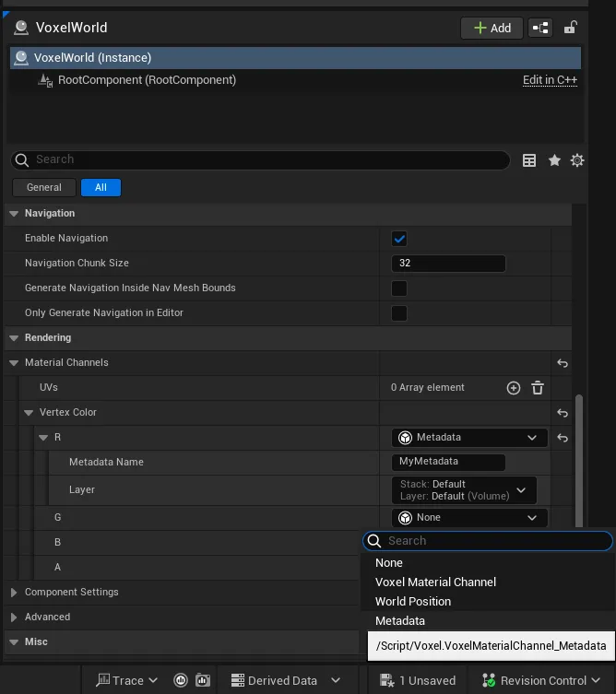Open the R channel Metadata dropdown

pos(468,438)
